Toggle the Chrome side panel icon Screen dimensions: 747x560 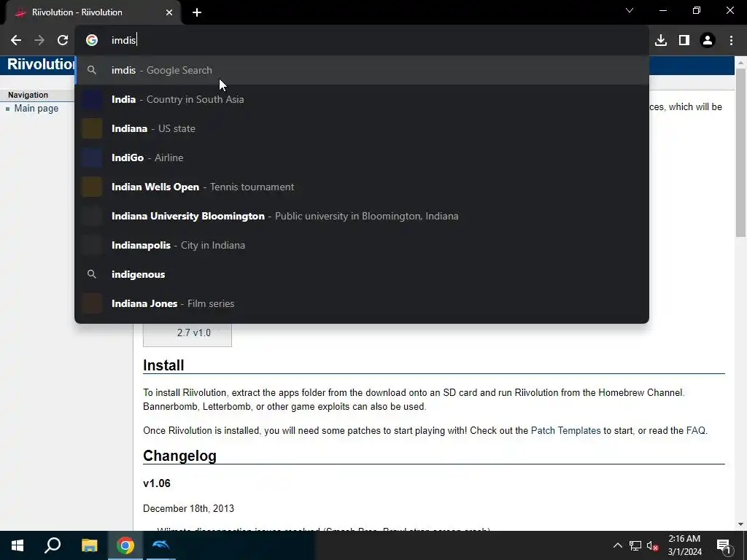684,41
